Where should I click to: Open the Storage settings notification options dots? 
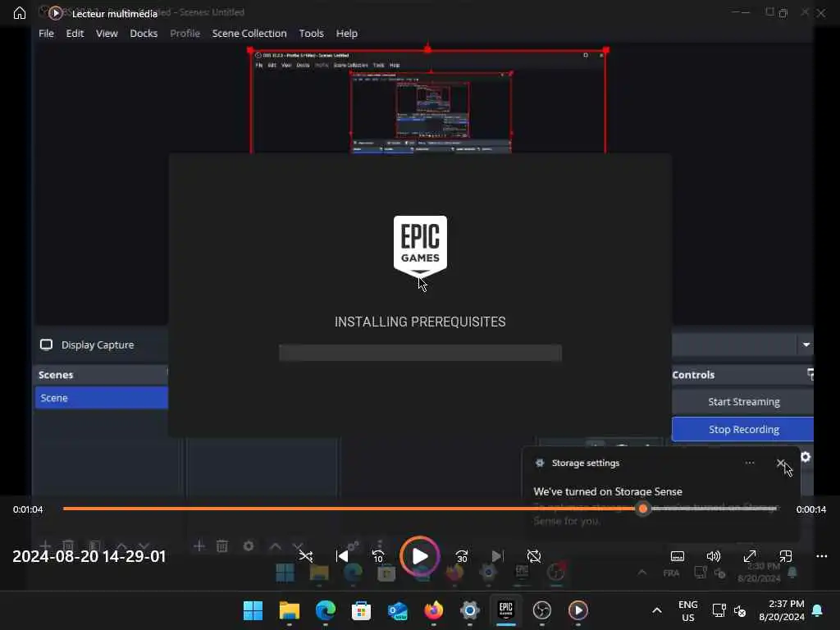(x=750, y=463)
